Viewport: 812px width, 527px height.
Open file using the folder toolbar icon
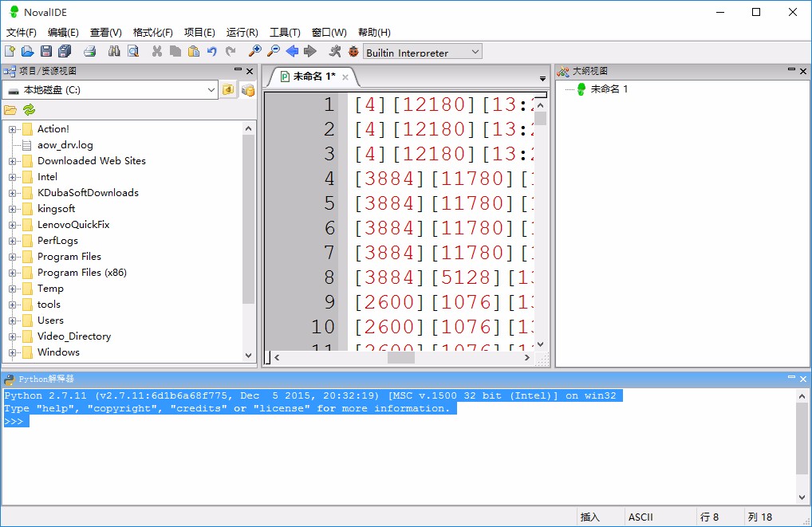pos(27,51)
